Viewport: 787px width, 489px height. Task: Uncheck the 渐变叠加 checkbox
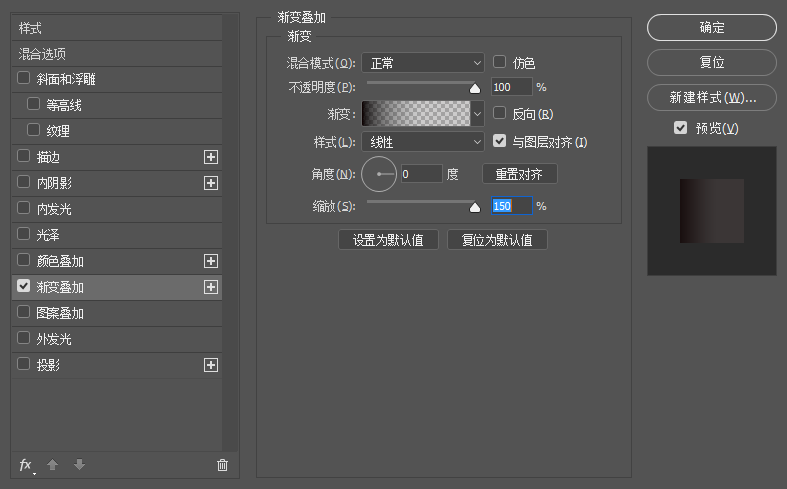[24, 286]
